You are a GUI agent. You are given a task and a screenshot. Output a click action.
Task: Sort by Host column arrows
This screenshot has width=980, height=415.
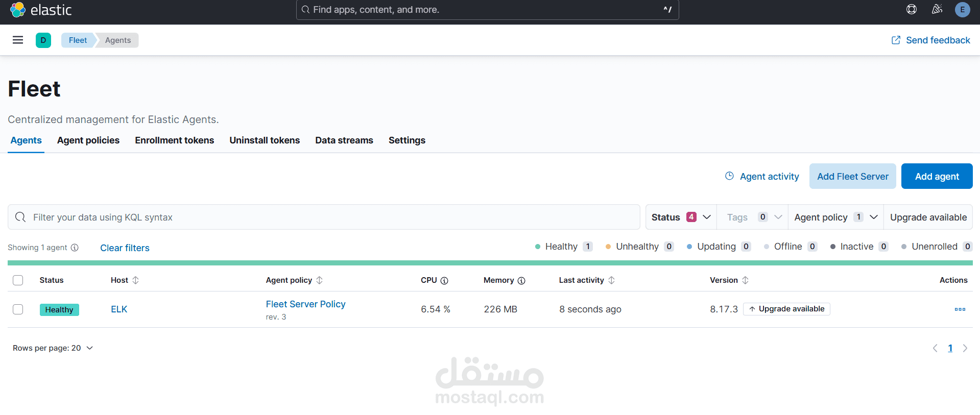click(136, 280)
